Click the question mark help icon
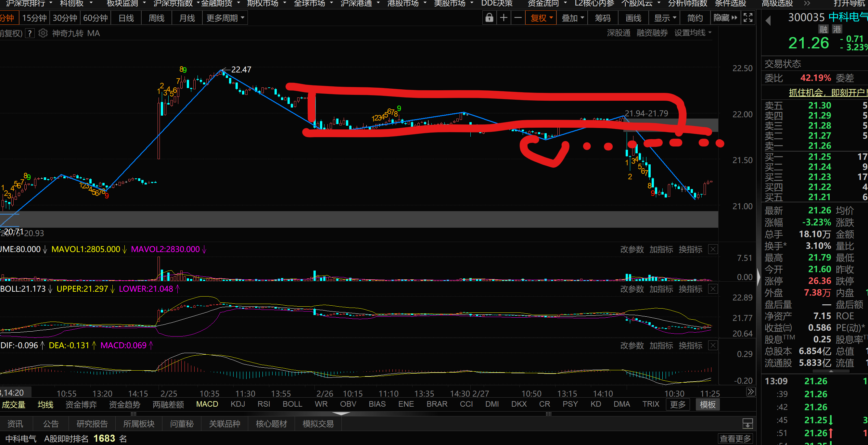868x445 pixels. coord(30,33)
